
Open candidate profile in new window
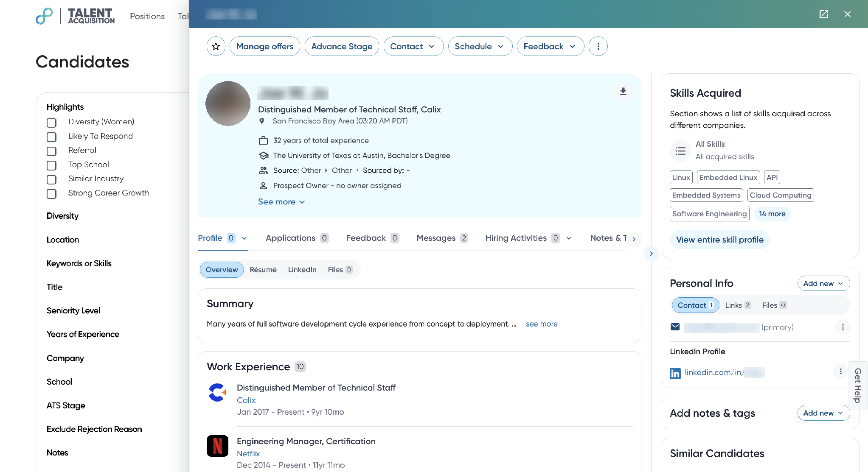coord(823,14)
